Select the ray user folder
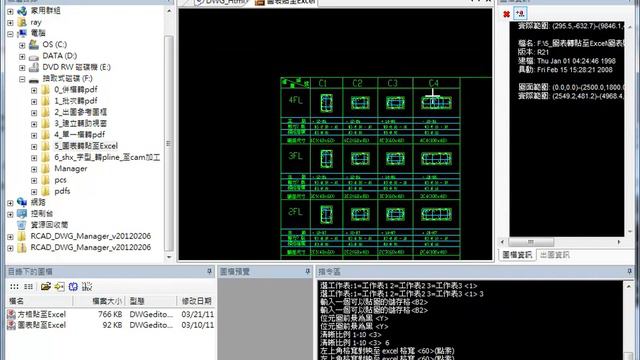 pos(36,22)
